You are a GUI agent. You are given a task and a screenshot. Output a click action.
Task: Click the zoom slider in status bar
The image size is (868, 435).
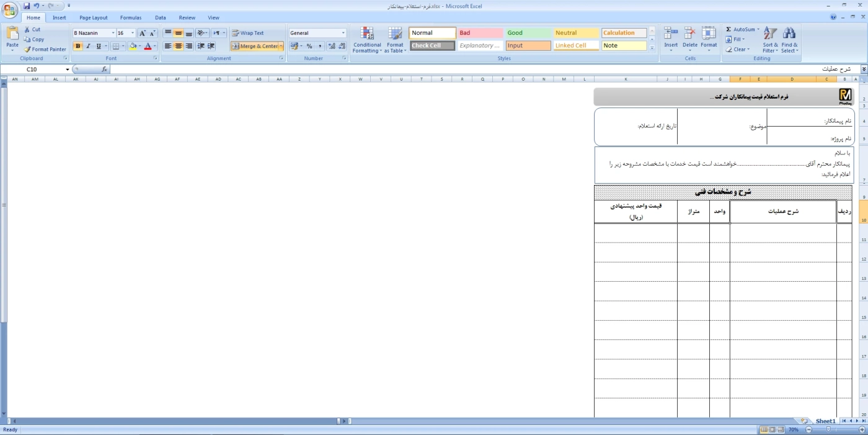pyautogui.click(x=828, y=429)
